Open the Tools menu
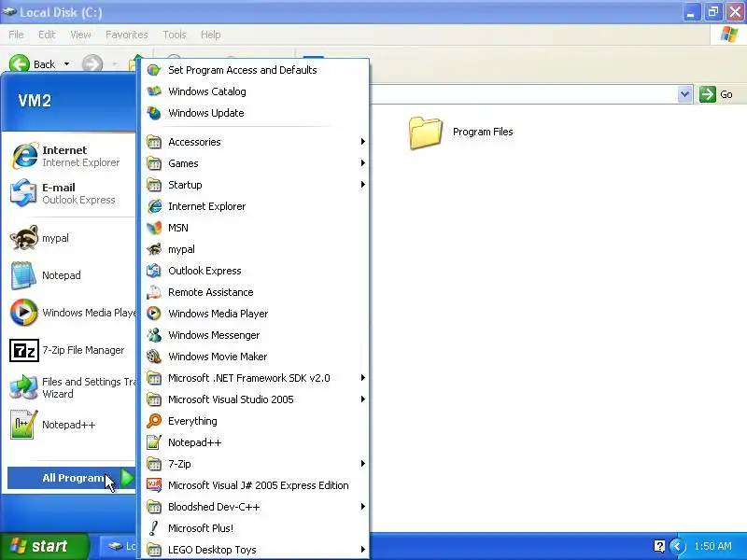This screenshot has height=560, width=747. tap(175, 35)
